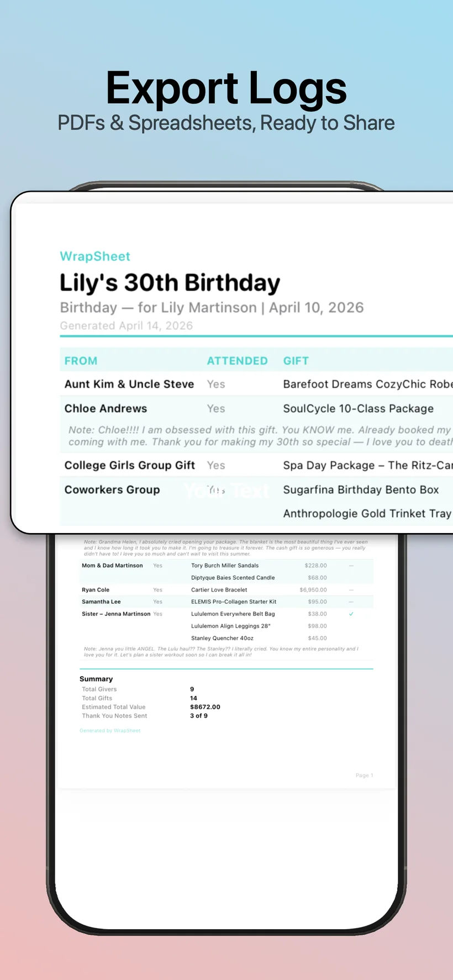Click the Yes value for Ryan Cole
The image size is (453, 980).
pos(157,590)
